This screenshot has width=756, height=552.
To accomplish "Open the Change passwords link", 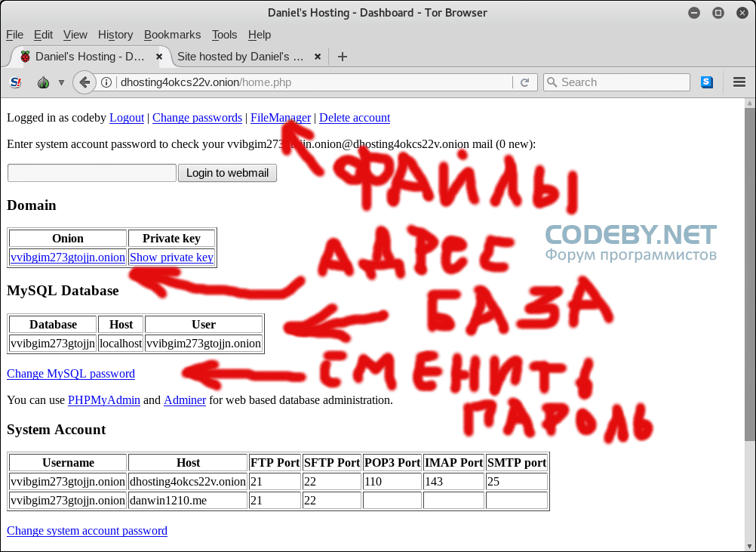I will [197, 118].
